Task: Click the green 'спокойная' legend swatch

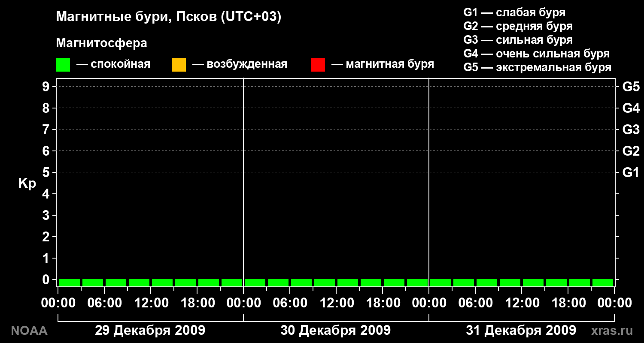Action: pos(63,65)
